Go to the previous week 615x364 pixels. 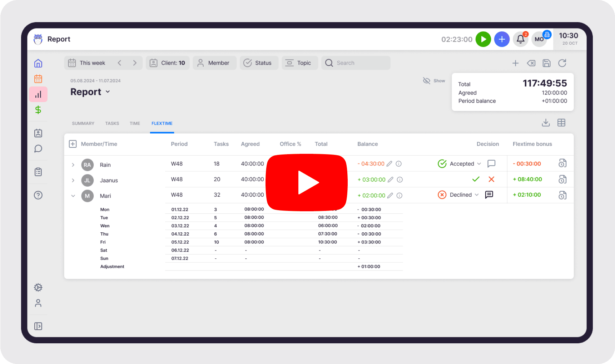point(119,63)
